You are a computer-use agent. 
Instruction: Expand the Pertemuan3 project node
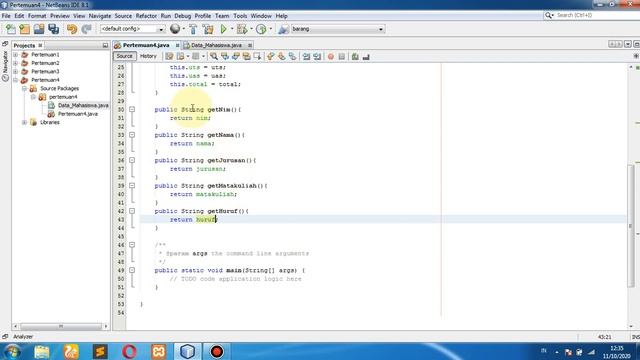pos(16,71)
